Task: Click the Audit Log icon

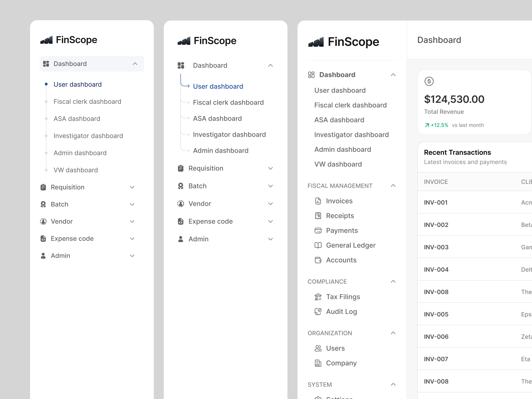Action: click(x=318, y=311)
